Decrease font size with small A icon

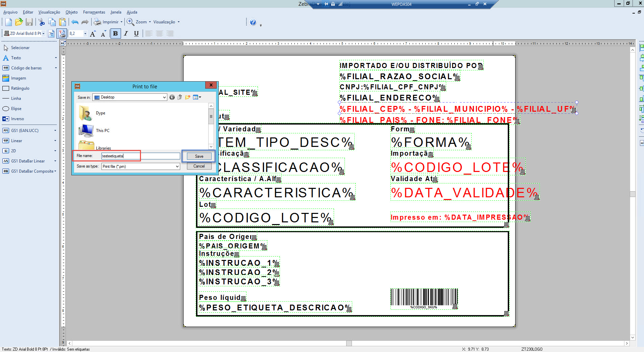pyautogui.click(x=103, y=34)
